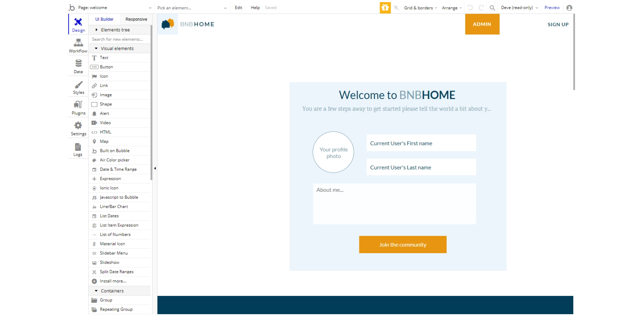644x317 pixels.
Task: Click the ADMIN header button
Action: [482, 24]
